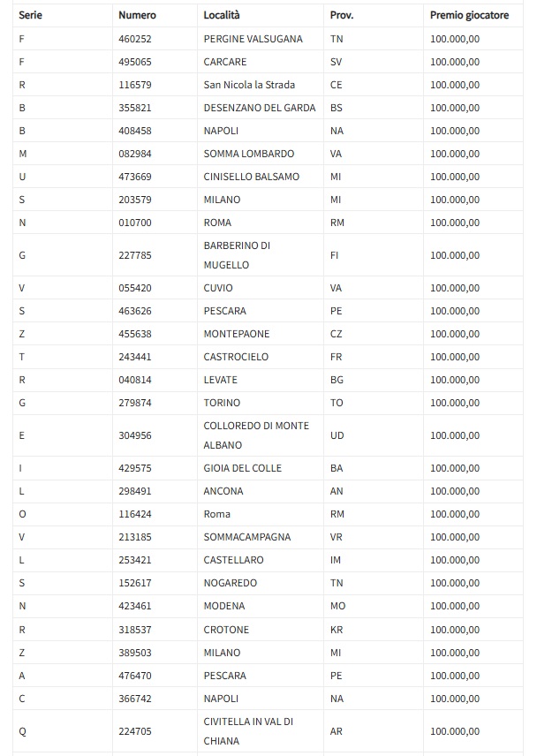Viewport: 537px width, 756px height.
Task: Click ticket number 213185
Action: [135, 537]
